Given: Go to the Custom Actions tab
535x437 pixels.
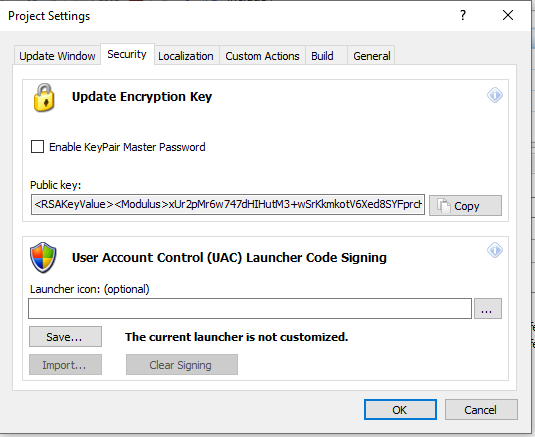Looking at the screenshot, I should point(262,56).
